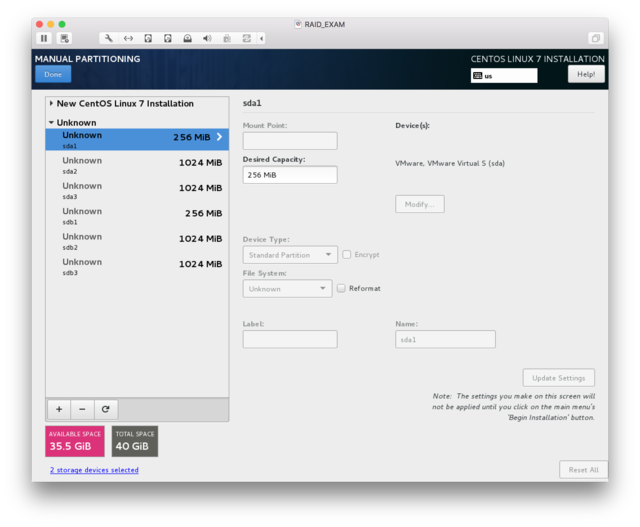Toggle the Encrypt checkbox
This screenshot has width=640, height=527.
point(347,255)
